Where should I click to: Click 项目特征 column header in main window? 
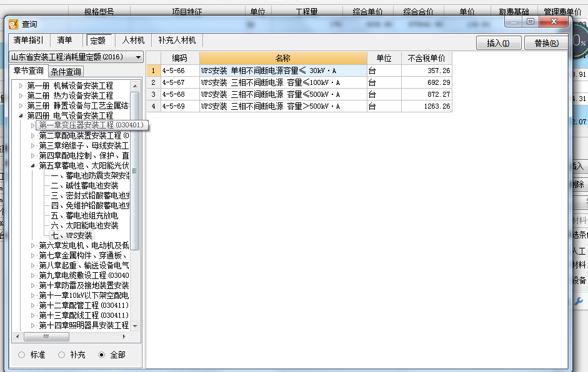pos(187,12)
